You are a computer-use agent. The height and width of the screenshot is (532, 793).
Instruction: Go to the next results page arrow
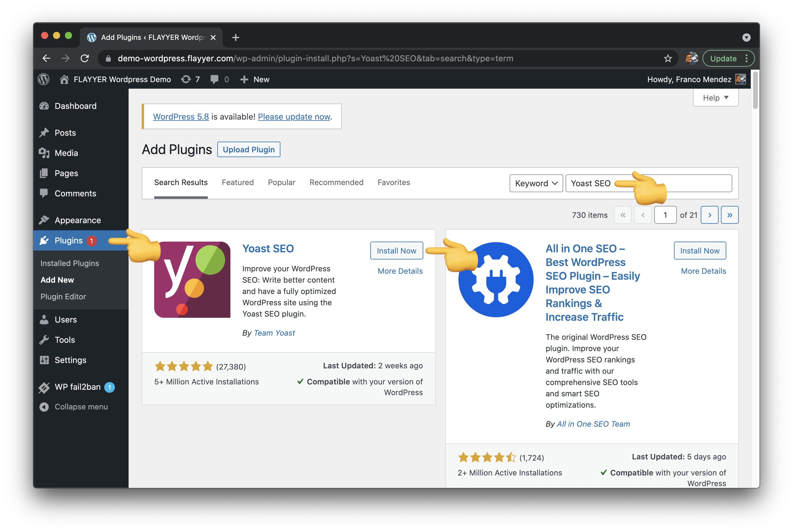(709, 215)
